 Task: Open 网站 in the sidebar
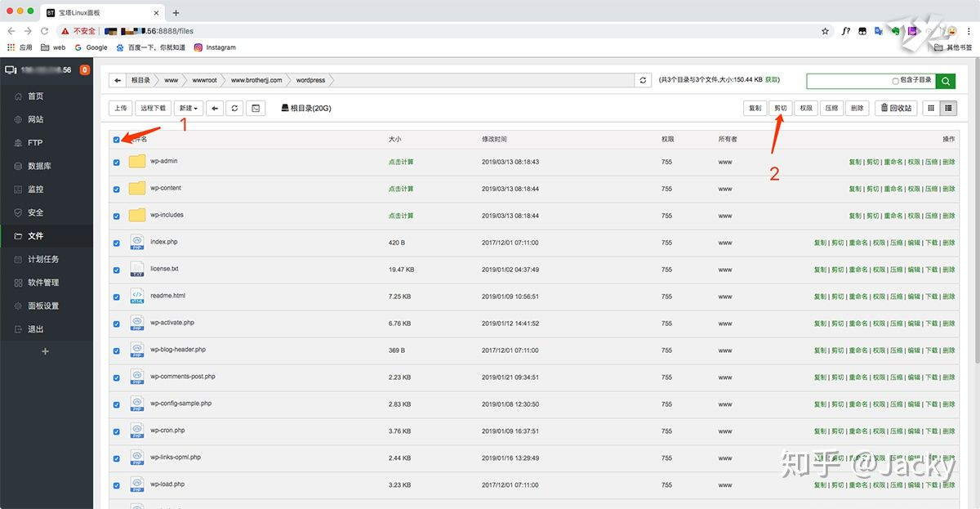coord(36,119)
